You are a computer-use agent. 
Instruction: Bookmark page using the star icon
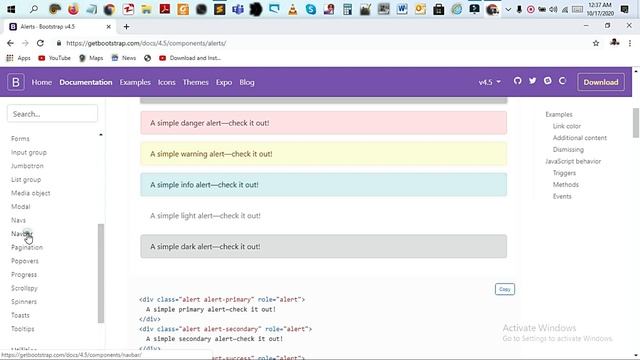pos(596,43)
